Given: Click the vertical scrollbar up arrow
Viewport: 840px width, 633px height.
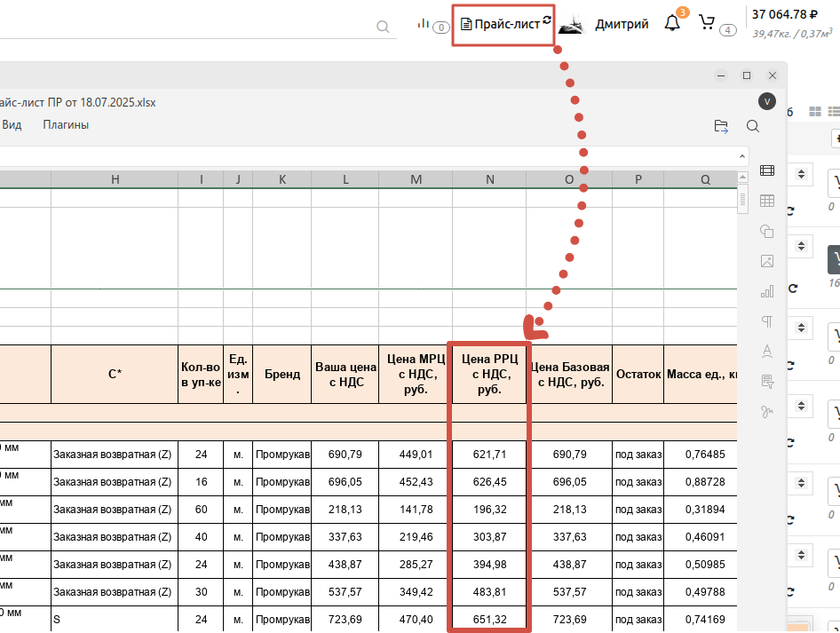Looking at the screenshot, I should click(742, 177).
